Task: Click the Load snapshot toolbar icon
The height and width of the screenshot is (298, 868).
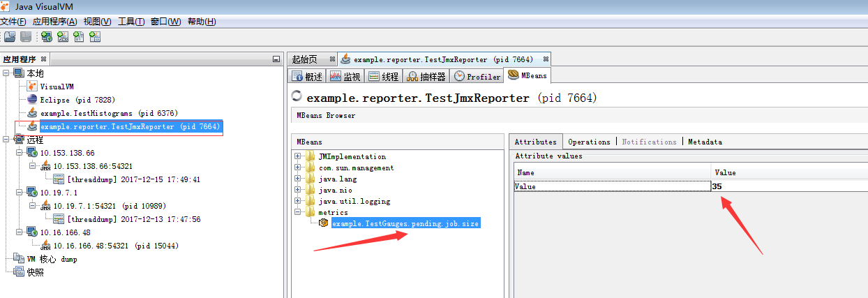Action: click(10, 37)
